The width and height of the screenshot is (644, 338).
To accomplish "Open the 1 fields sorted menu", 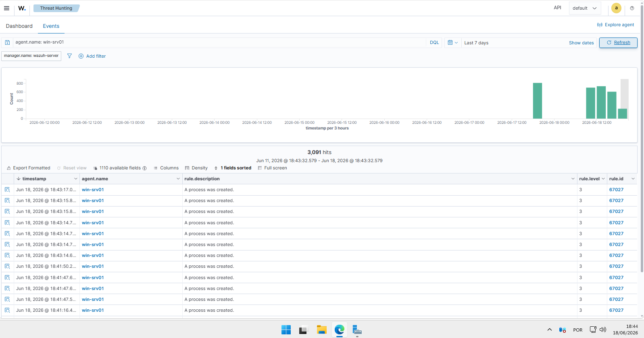I will click(233, 168).
